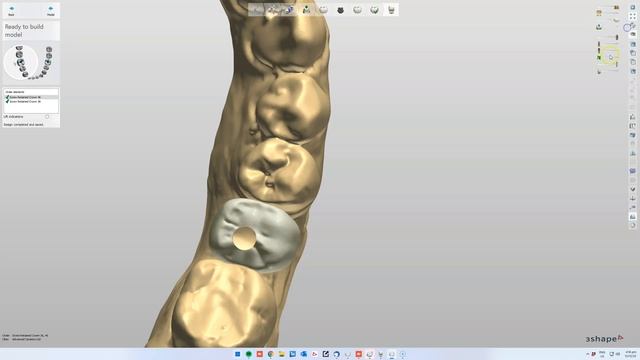Open the Windows Start menu
The height and width of the screenshot is (360, 640).
coord(238,354)
